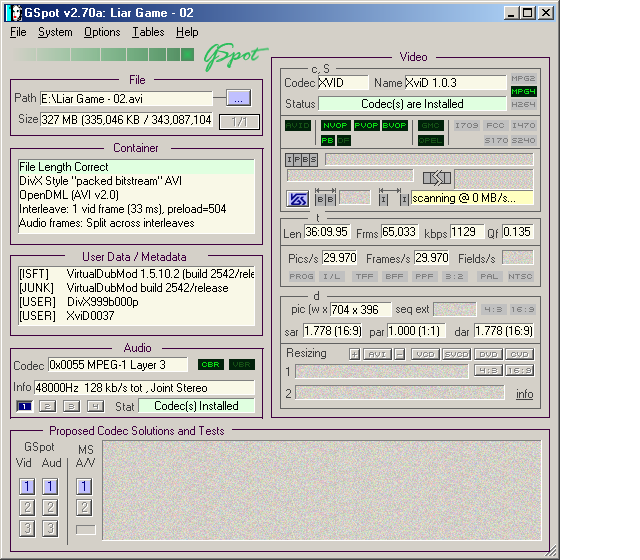This screenshot has width=640, height=560.
Task: Click the QPEL indicator
Action: (x=431, y=140)
